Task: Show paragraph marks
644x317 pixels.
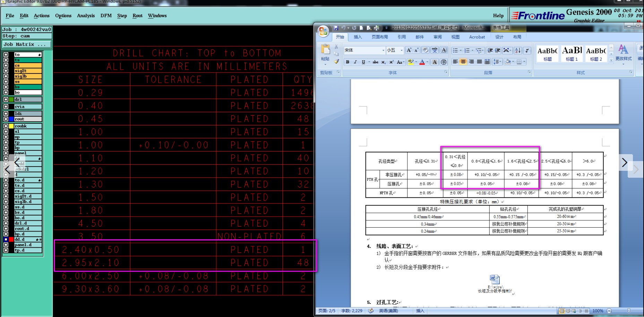Action: coord(527,51)
